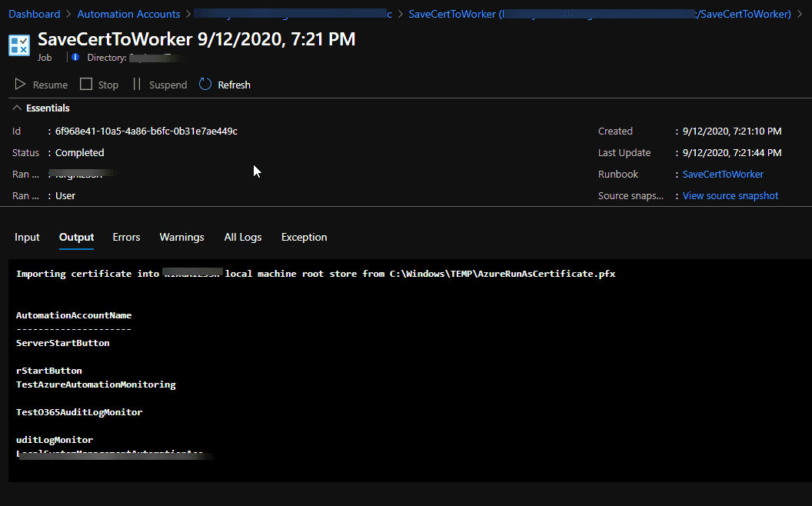812x506 pixels.
Task: Click the Refresh button label
Action: coord(234,85)
